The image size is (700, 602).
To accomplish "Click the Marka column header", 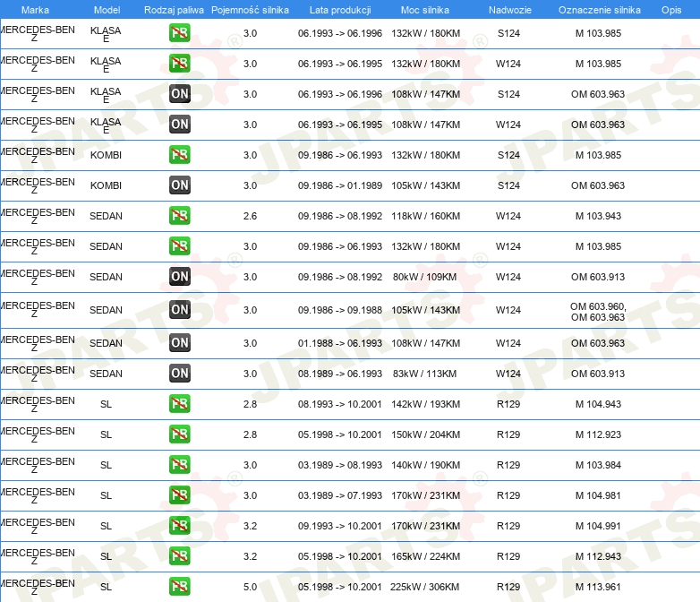I will pyautogui.click(x=35, y=10).
